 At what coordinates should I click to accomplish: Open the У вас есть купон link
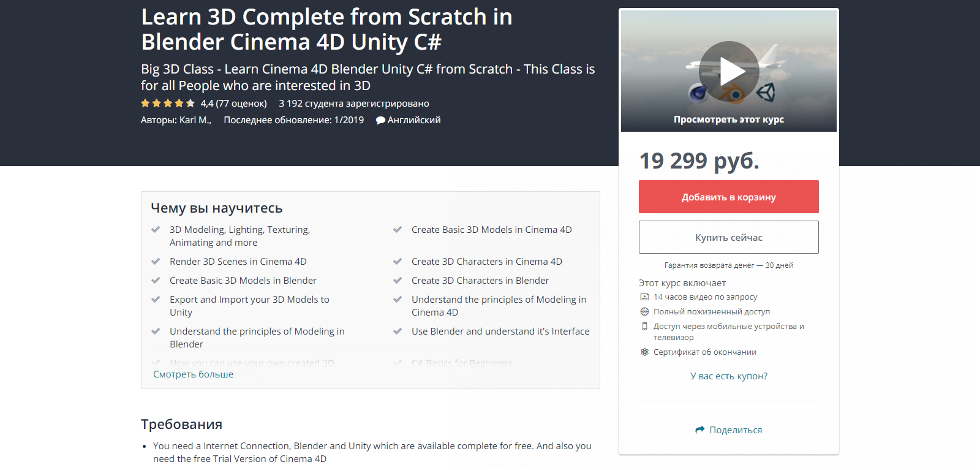click(x=728, y=376)
